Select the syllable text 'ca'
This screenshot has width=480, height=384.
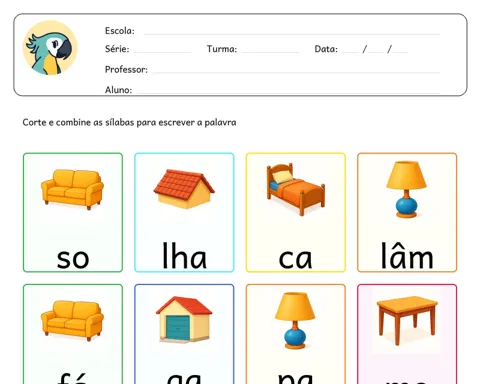pos(295,259)
